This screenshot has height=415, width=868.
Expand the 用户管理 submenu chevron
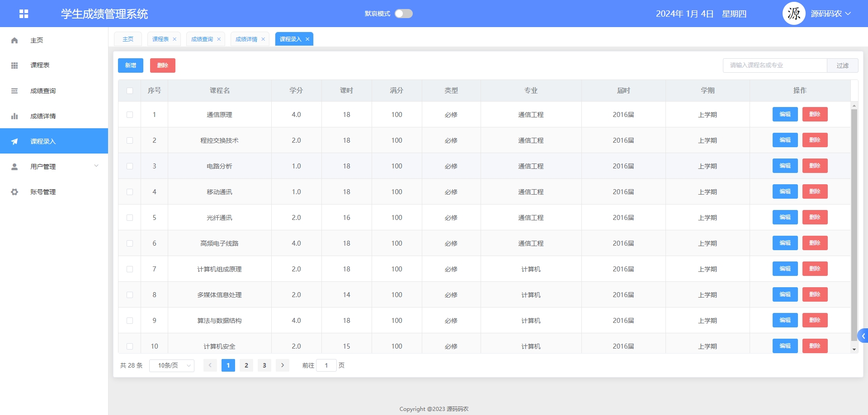coord(96,166)
